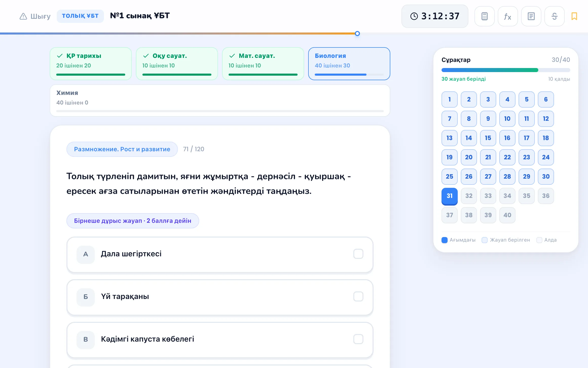588x368 pixels.
Task: Skip ahead to question 38
Action: click(x=469, y=215)
